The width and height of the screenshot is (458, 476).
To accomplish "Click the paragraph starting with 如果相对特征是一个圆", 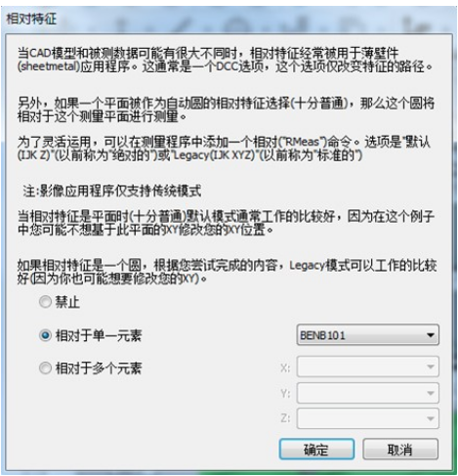I will click(x=227, y=272).
